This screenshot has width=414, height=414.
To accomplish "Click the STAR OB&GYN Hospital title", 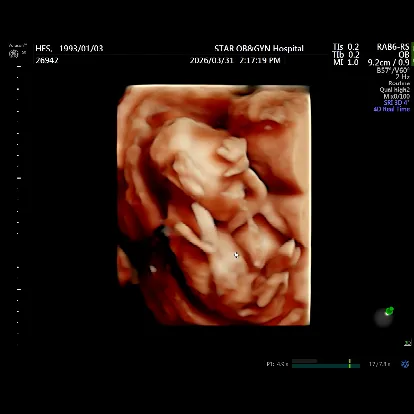I will (x=259, y=49).
